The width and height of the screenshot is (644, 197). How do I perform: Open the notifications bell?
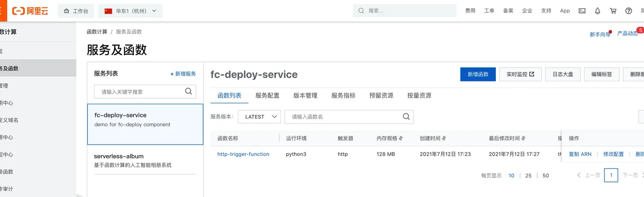click(x=598, y=11)
